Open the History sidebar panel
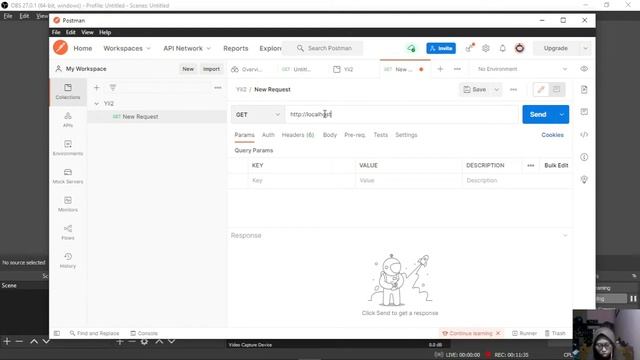The image size is (640, 360). [68, 260]
